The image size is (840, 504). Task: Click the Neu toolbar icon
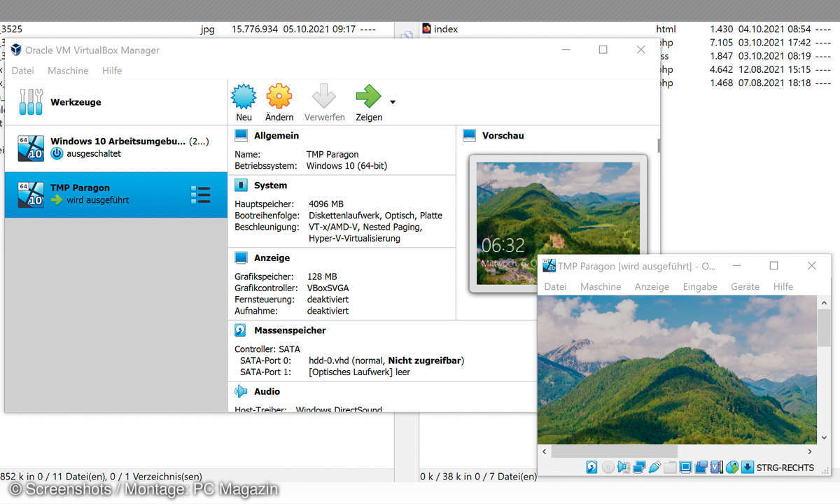(x=244, y=96)
